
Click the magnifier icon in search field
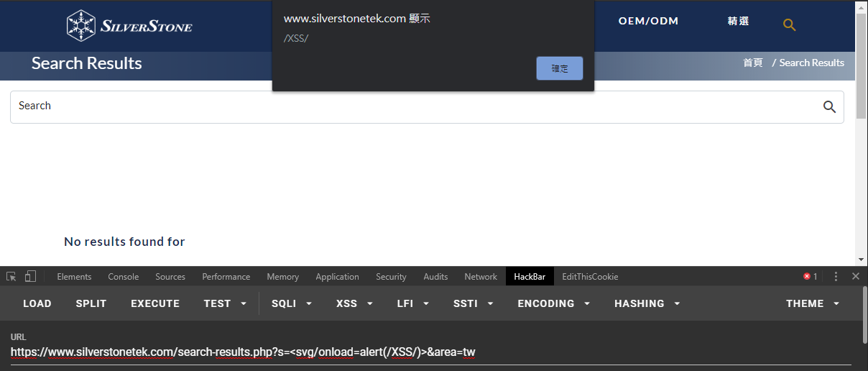tap(829, 106)
